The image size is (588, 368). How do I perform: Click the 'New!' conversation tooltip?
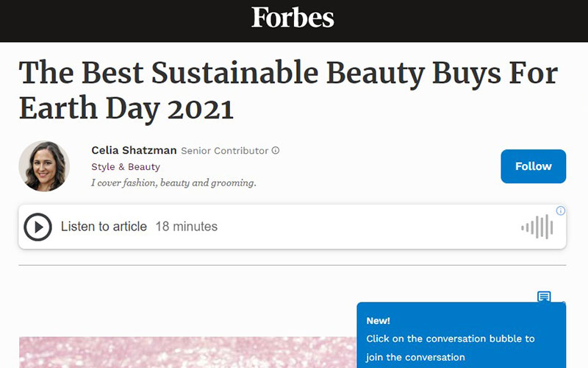click(462, 335)
